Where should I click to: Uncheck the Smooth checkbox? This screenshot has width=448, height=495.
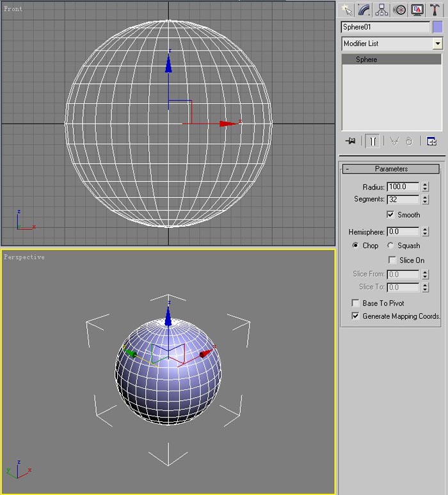coord(390,215)
